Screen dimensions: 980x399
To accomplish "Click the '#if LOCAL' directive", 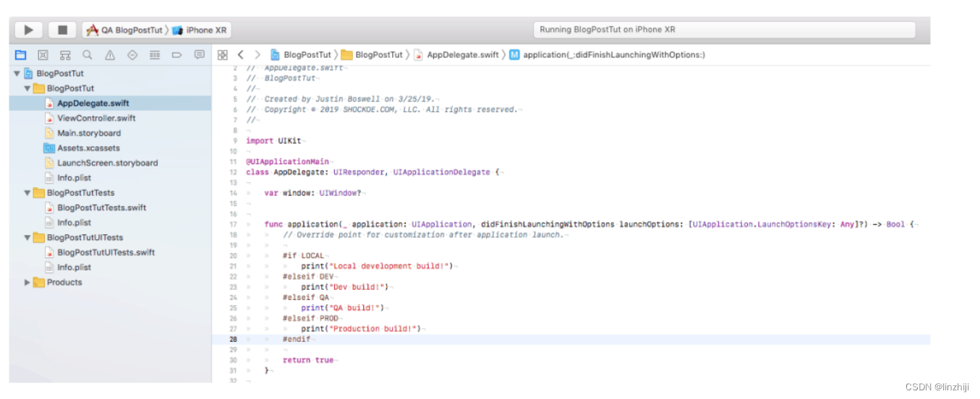I will pyautogui.click(x=304, y=255).
